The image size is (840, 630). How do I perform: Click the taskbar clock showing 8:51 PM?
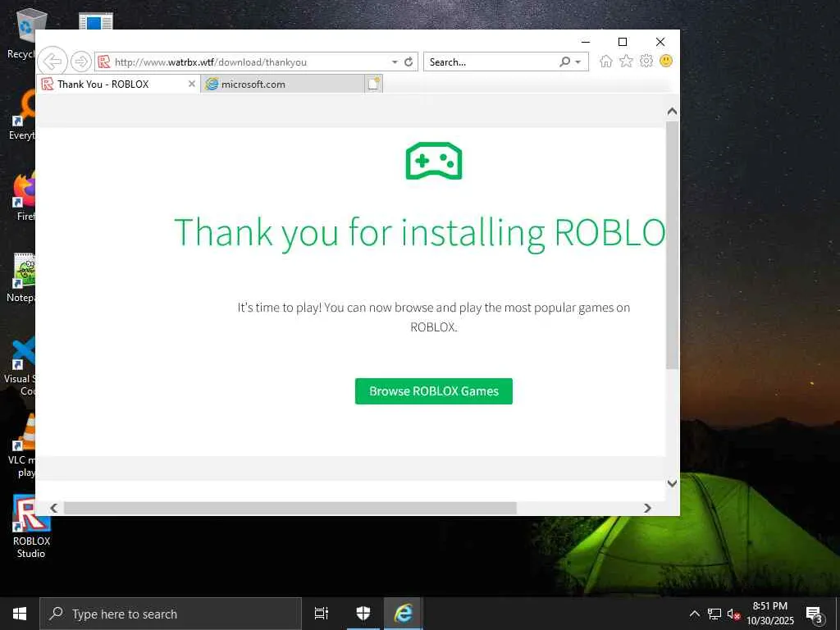pos(769,614)
